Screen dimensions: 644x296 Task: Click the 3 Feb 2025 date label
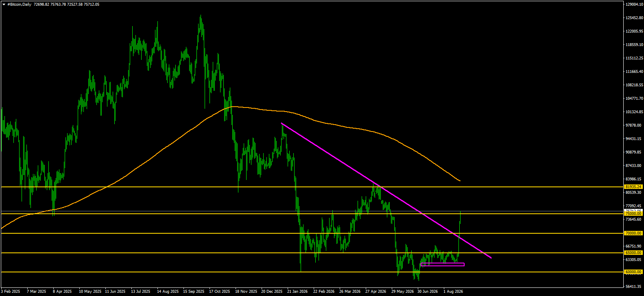click(11, 292)
